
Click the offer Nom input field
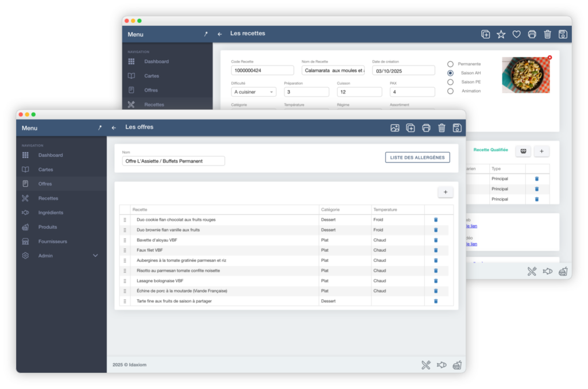pos(173,161)
